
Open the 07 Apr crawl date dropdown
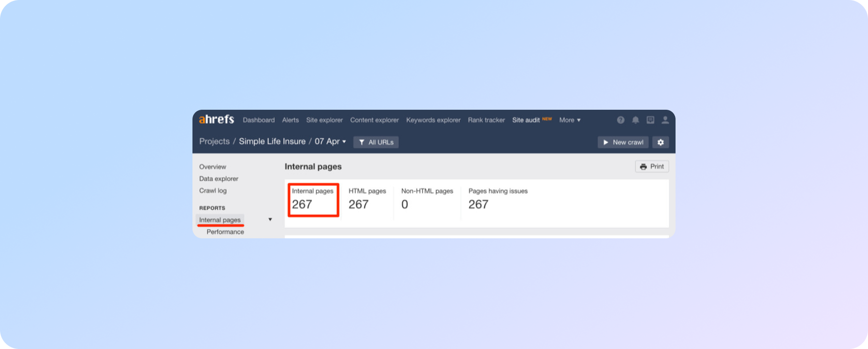[330, 142]
